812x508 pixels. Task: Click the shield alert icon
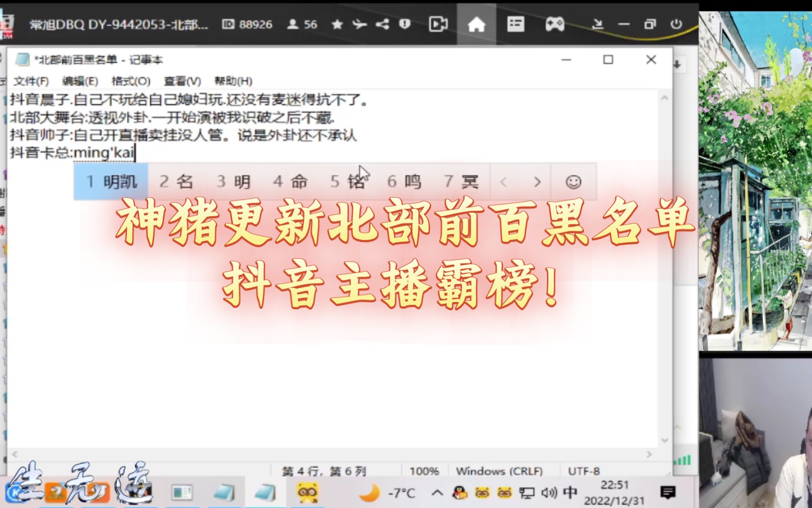pyautogui.click(x=405, y=24)
